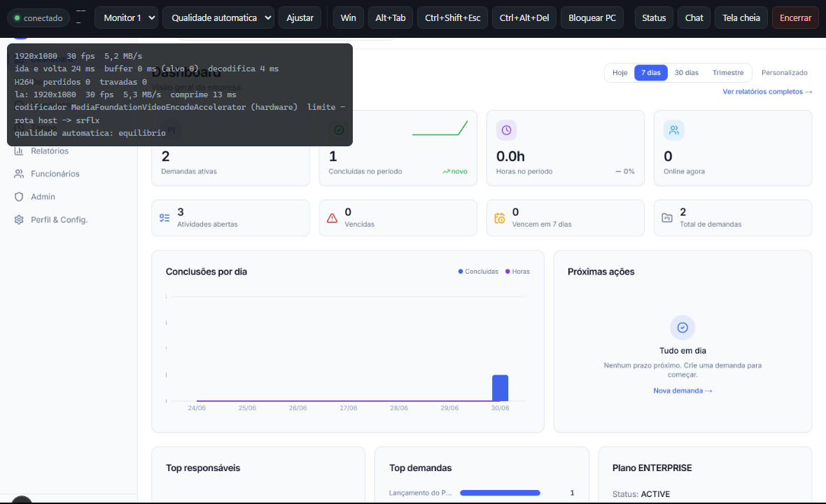This screenshot has width=826, height=504.
Task: Click the calendar clock icon beside Vencem em 7 dias
Action: tap(499, 218)
